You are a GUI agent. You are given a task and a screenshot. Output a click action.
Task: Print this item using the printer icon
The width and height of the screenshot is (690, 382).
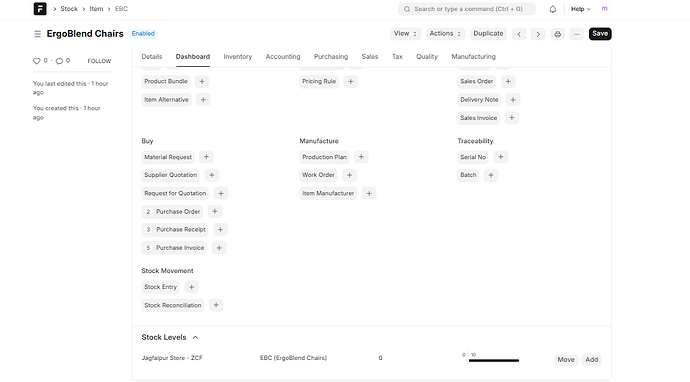(x=558, y=34)
